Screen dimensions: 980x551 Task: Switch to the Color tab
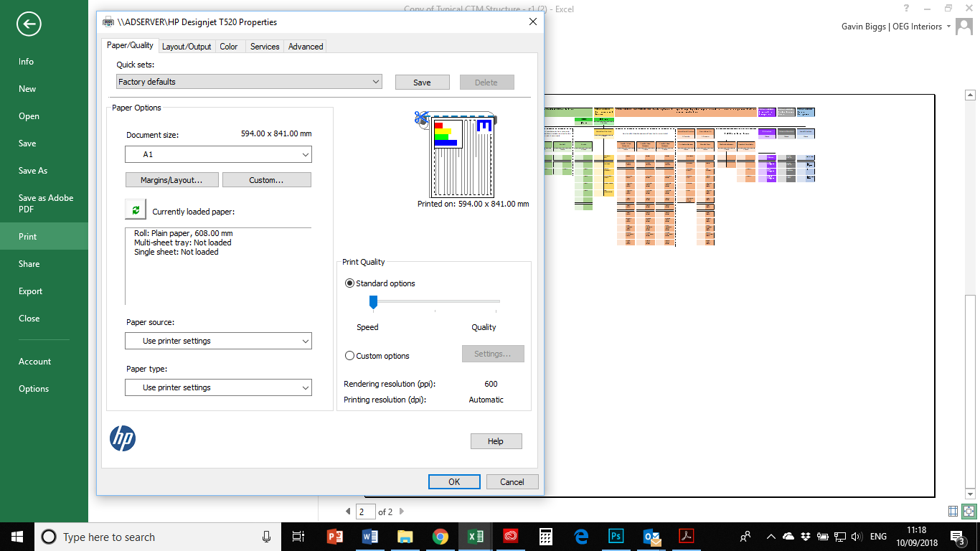pyautogui.click(x=229, y=47)
